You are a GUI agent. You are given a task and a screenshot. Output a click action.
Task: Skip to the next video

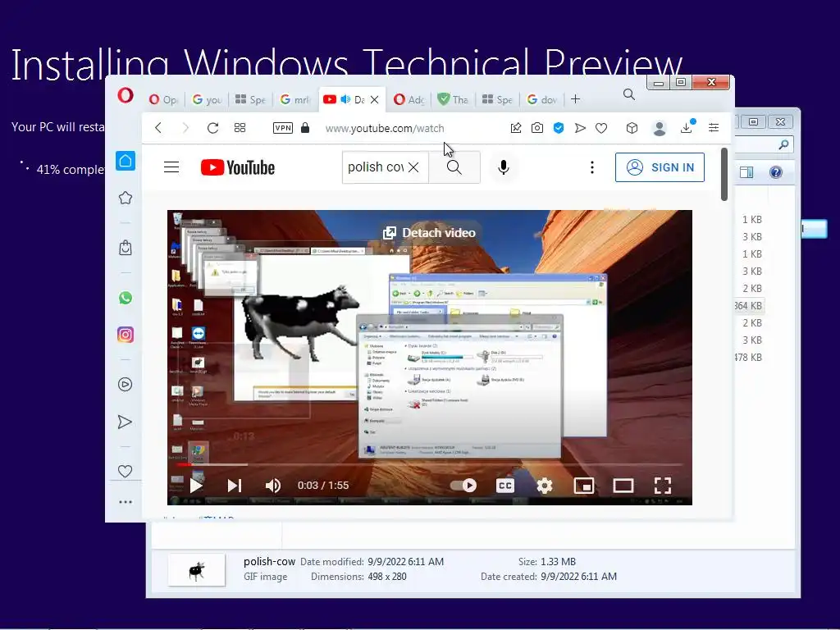coord(235,486)
